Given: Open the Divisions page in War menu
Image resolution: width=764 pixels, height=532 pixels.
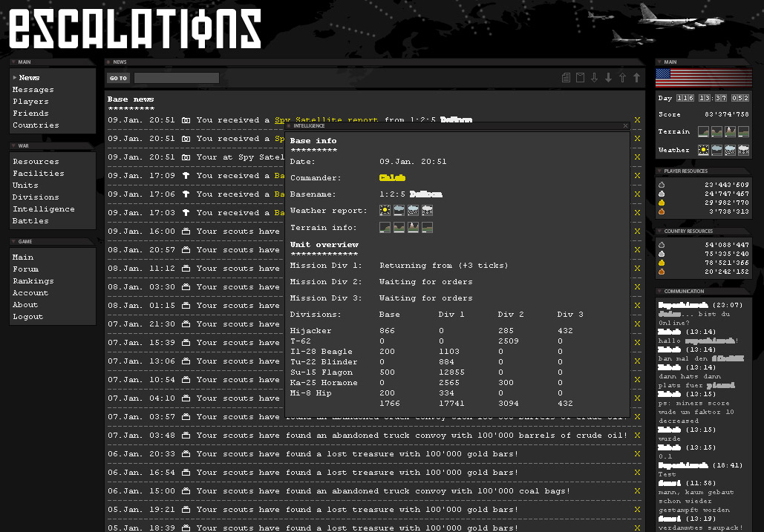Looking at the screenshot, I should [x=36, y=197].
